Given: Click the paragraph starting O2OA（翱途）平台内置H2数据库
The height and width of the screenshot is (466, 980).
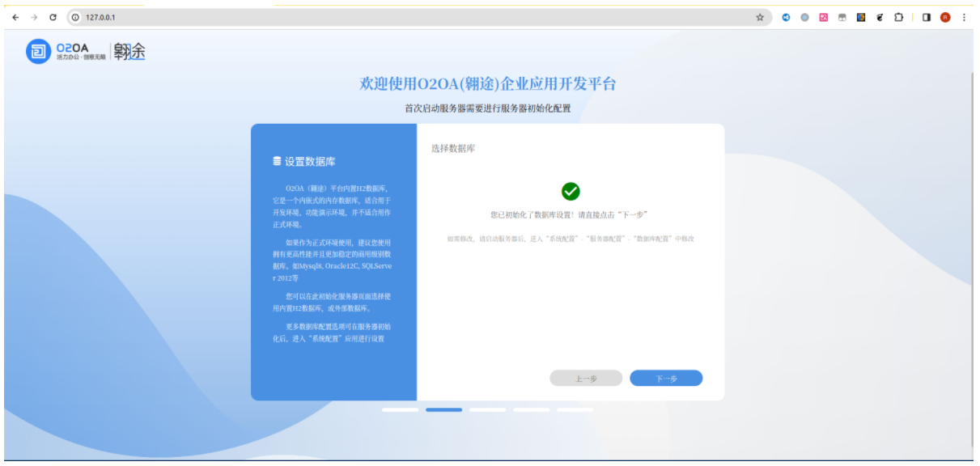Looking at the screenshot, I should (x=333, y=206).
